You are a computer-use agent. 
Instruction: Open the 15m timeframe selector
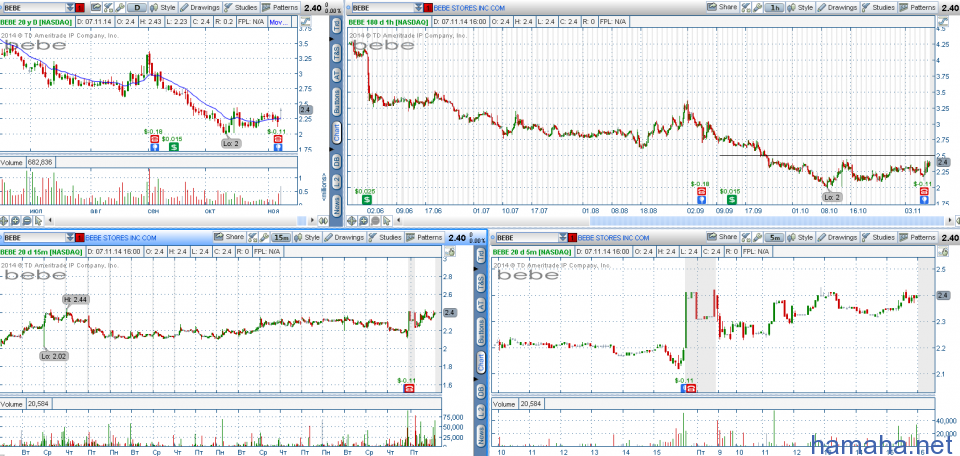[x=281, y=237]
